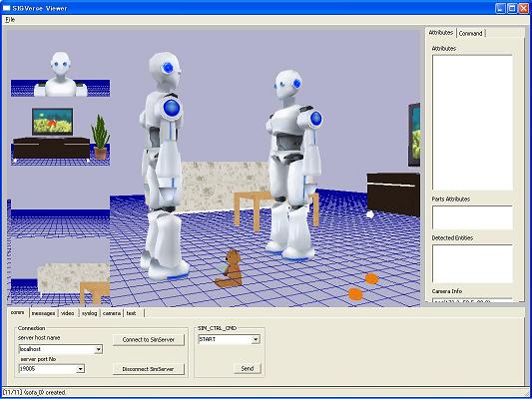Screen dimensions: 532x399
Task: Click the Camera Info text field
Action: pyautogui.click(x=472, y=300)
